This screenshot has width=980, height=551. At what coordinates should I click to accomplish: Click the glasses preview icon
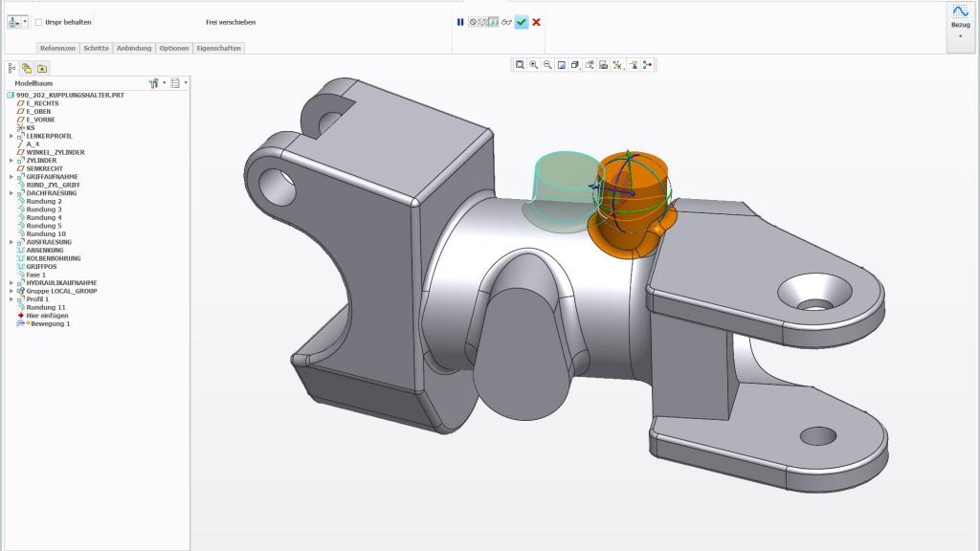506,22
